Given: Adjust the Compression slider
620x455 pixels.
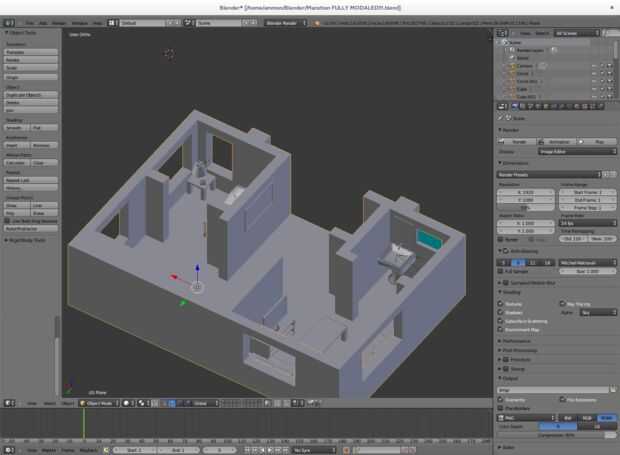Looking at the screenshot, I should click(557, 435).
